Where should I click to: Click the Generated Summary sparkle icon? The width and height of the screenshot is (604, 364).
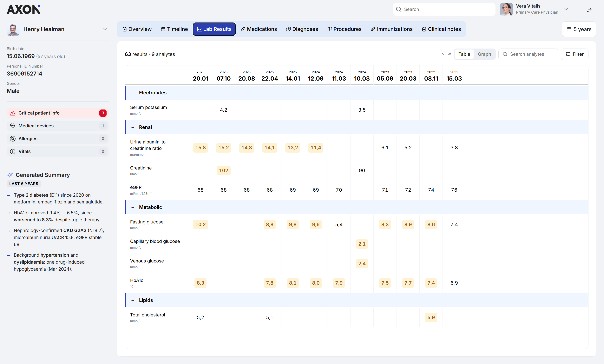(x=10, y=175)
